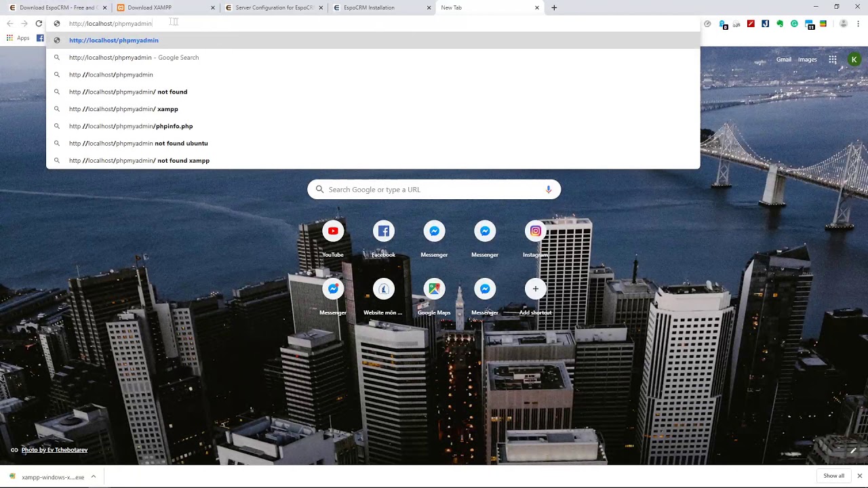Viewport: 868px width, 488px height.
Task: Click the JS toggle extension icon
Action: pos(736,24)
